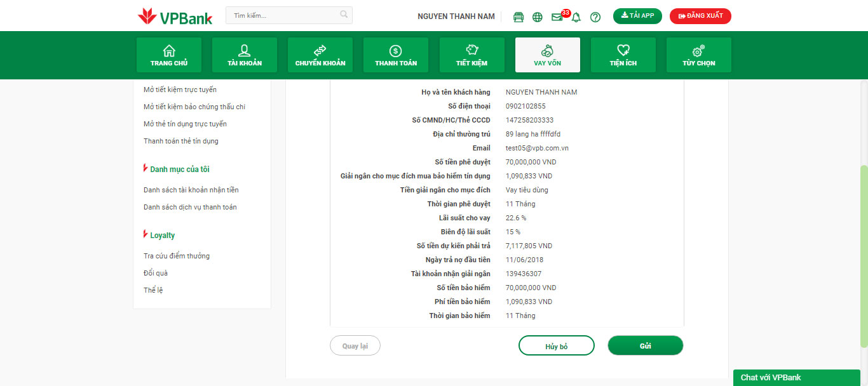Click the printer icon in header
Viewport: 868px width, 386px height.
click(519, 17)
